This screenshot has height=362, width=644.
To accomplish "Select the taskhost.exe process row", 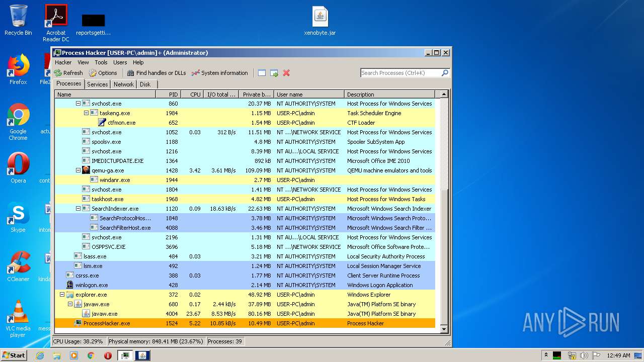I will (245, 199).
